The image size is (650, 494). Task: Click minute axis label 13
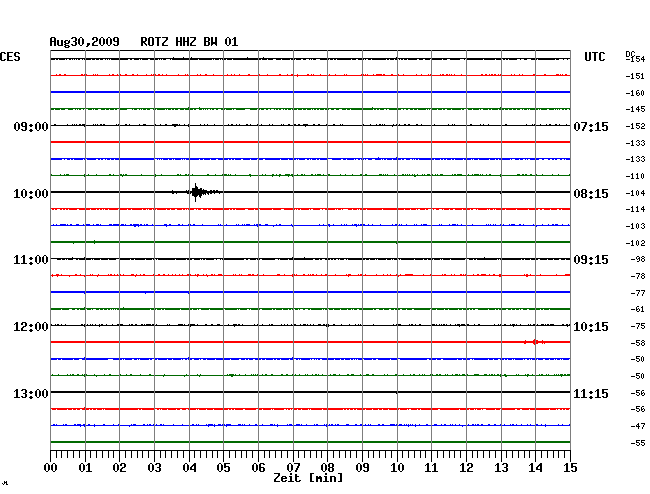(x=501, y=468)
